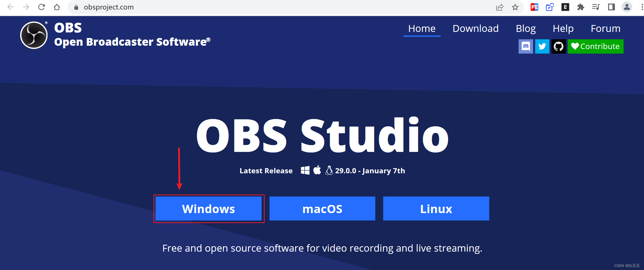
Task: Open the Twitter bird icon
Action: (542, 46)
